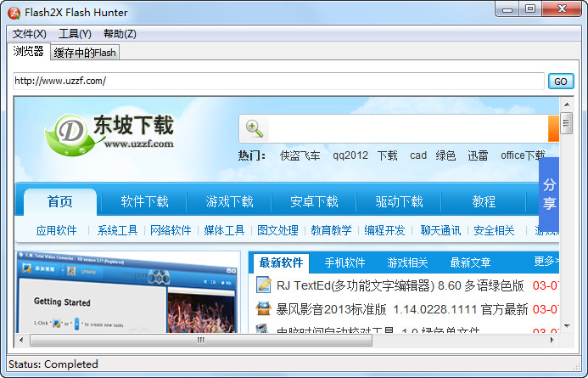The width and height of the screenshot is (588, 378).
Task: Click the Status: Completed status bar text
Action: [x=53, y=364]
